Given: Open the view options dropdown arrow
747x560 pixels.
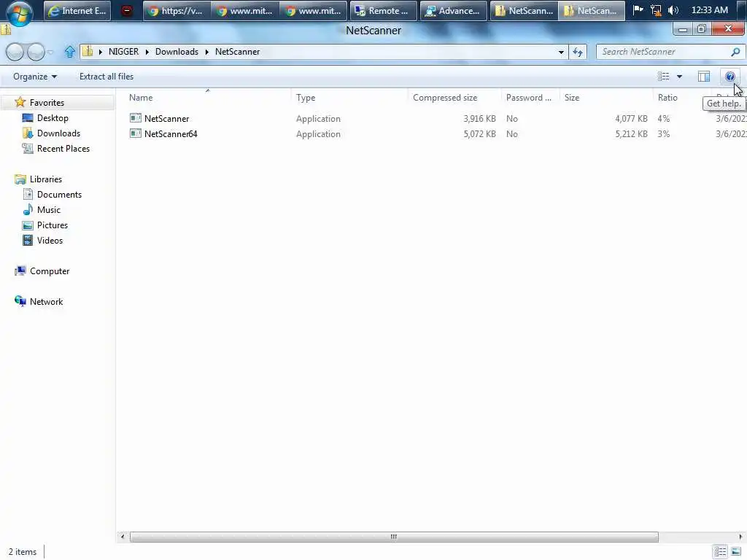Looking at the screenshot, I should click(x=679, y=77).
